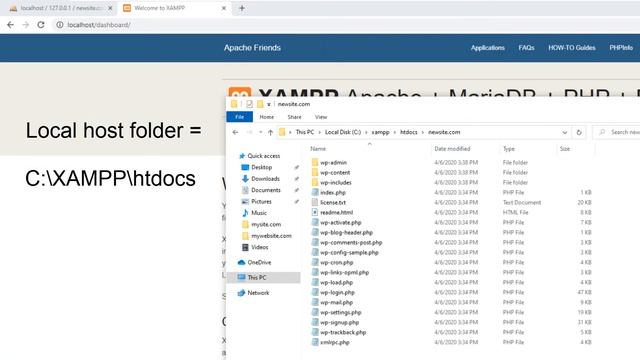Select the wp-settings.php file name
This screenshot has height=360, width=640.
click(x=341, y=313)
